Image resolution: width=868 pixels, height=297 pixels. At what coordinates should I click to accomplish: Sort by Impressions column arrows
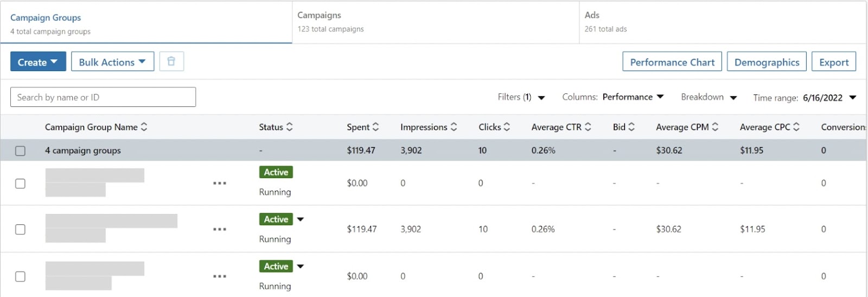click(x=454, y=127)
